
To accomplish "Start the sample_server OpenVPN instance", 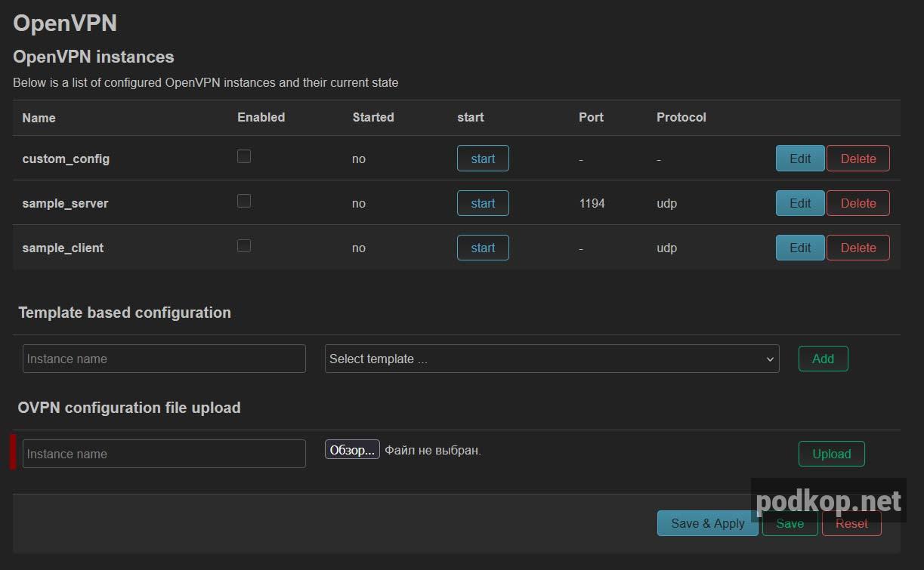I will [x=482, y=203].
